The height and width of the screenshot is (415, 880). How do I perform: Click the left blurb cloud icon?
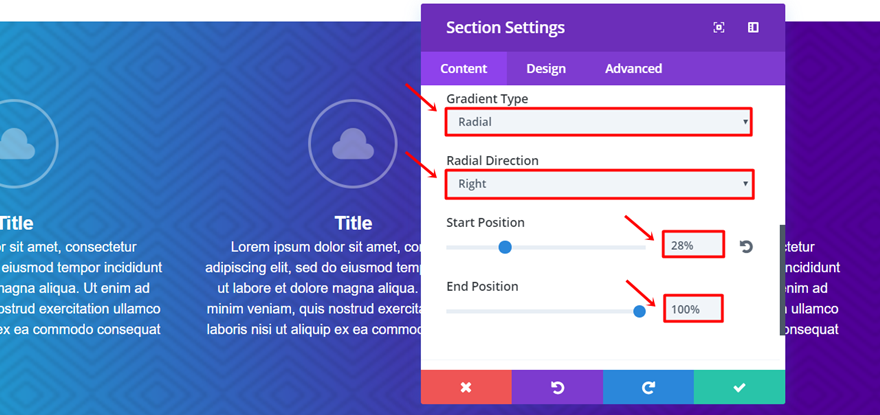click(14, 146)
